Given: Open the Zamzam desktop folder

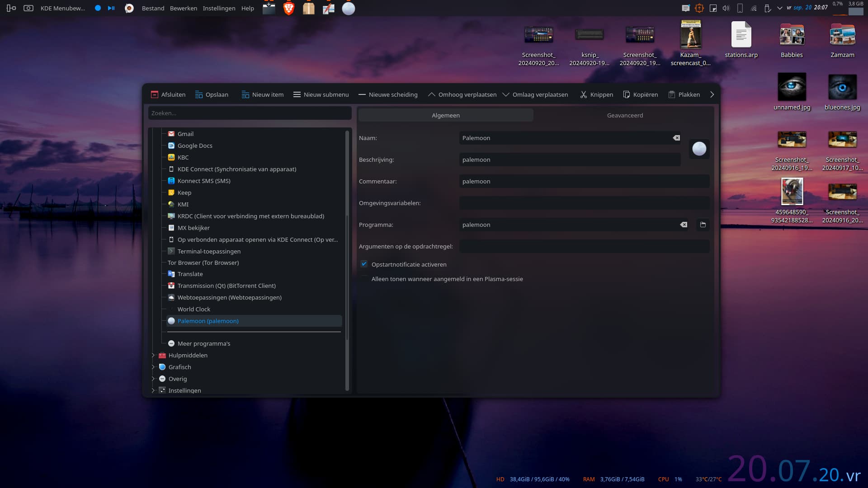Looking at the screenshot, I should click(x=842, y=40).
